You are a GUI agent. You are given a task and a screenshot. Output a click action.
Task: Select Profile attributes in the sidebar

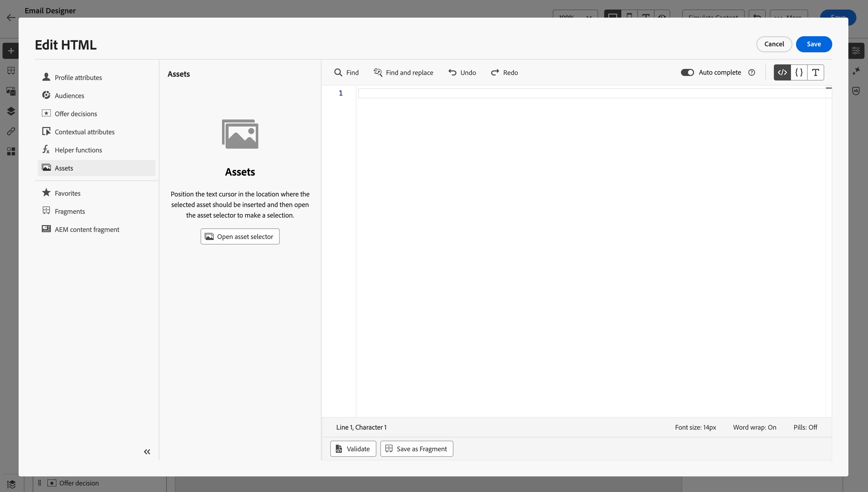78,78
